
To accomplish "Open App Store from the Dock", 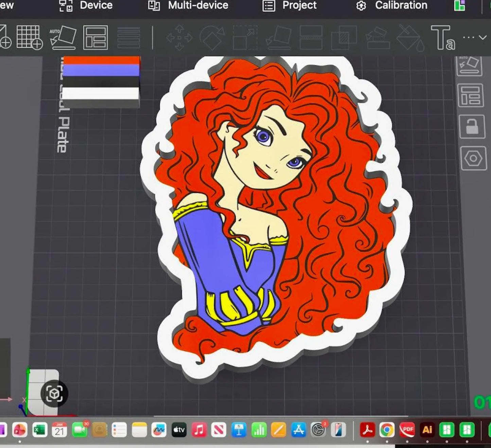I will [298, 430].
